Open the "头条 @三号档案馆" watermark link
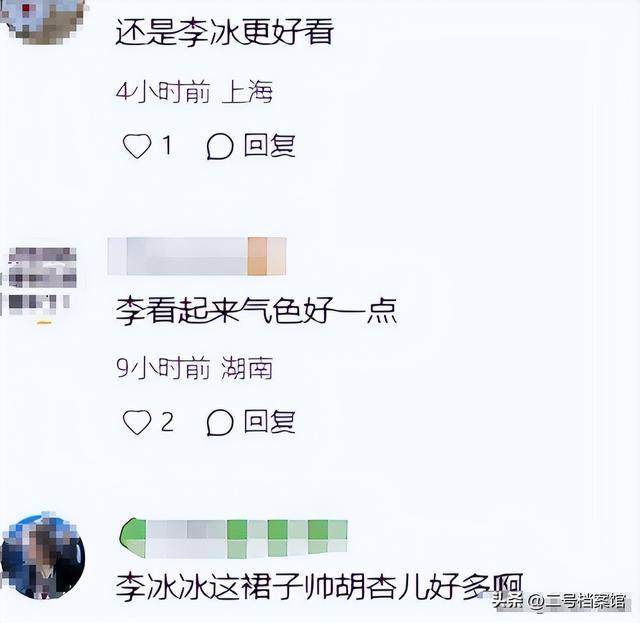Screen dimensions: 640x623 click(x=559, y=601)
